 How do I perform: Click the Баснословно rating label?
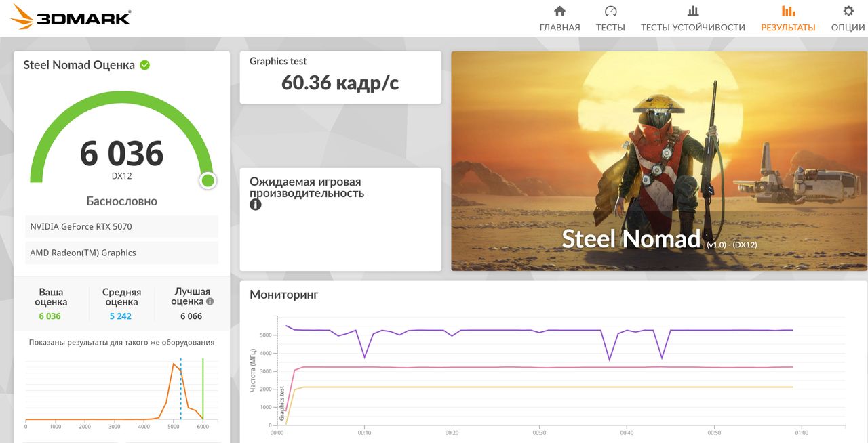click(x=122, y=201)
